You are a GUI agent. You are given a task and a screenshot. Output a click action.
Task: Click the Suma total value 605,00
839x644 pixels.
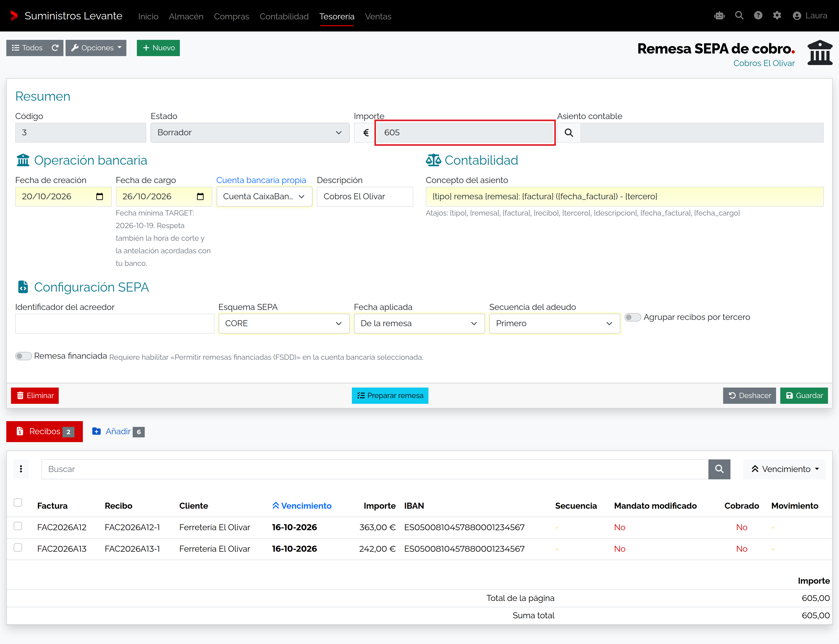[815, 616]
